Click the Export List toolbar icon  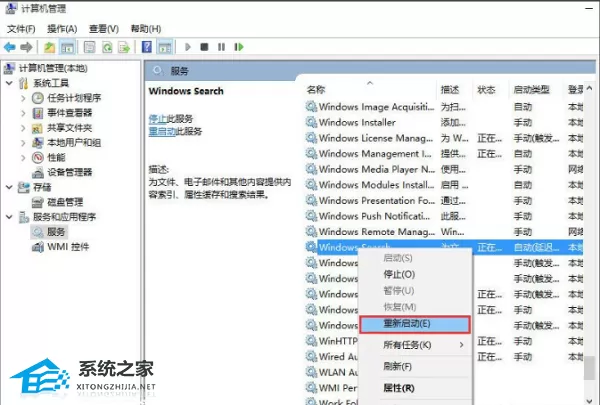tap(124, 47)
